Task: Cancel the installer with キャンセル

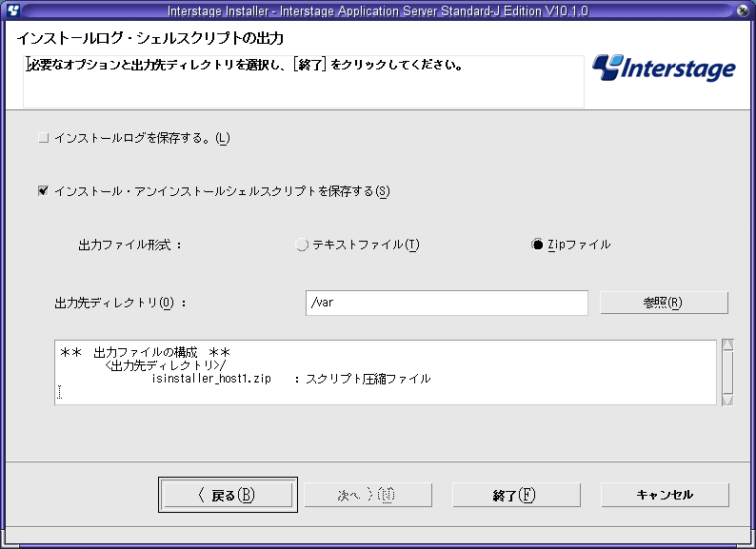Action: pos(665,495)
